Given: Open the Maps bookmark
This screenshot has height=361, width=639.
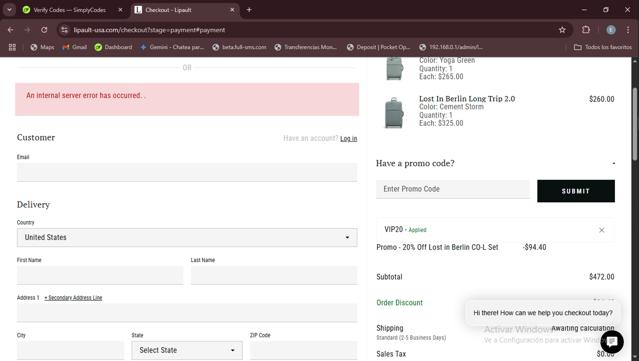Looking at the screenshot, I should coord(42,47).
